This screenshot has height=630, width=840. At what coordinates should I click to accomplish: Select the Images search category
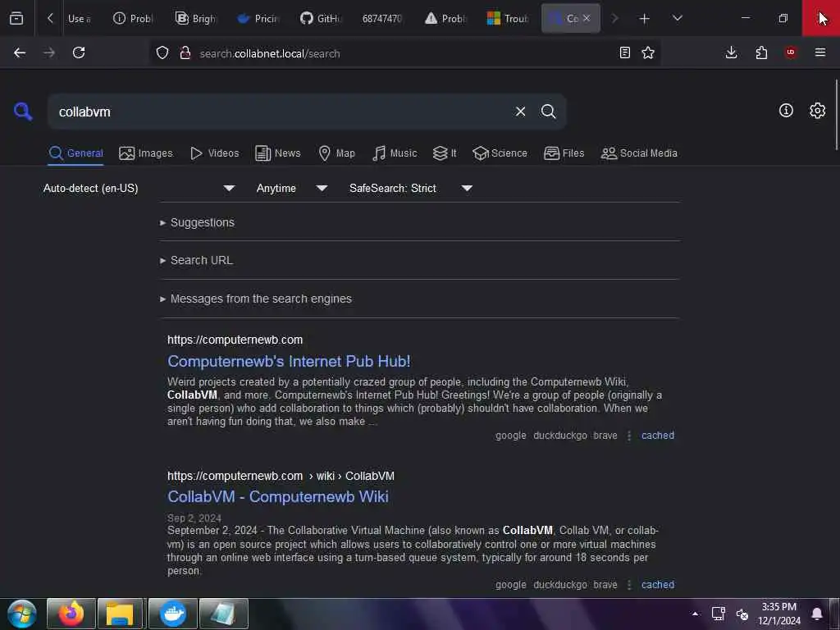146,153
